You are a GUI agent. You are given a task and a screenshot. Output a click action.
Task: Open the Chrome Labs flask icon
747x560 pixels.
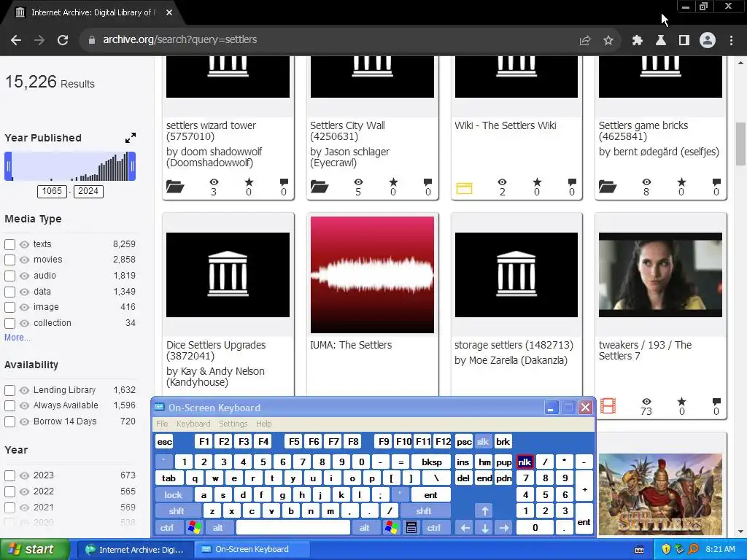point(660,41)
